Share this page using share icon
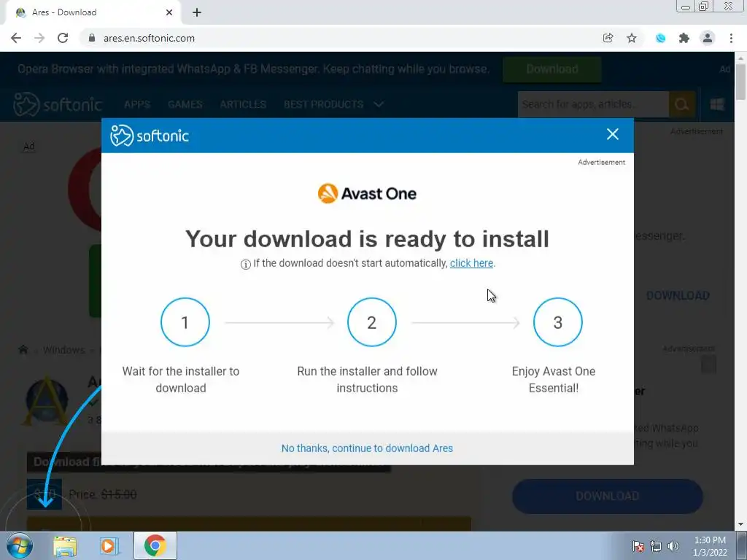The image size is (747, 560). pyautogui.click(x=608, y=38)
